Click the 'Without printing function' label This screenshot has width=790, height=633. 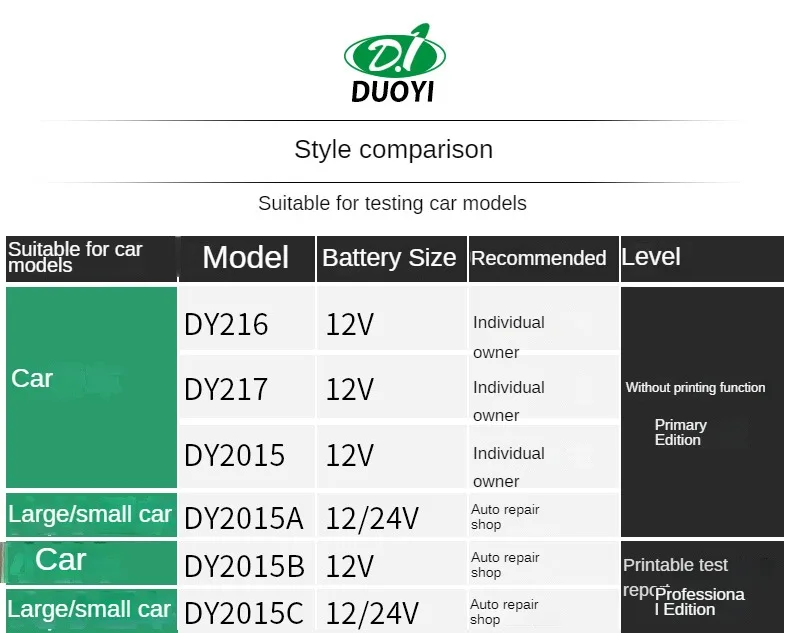click(695, 388)
